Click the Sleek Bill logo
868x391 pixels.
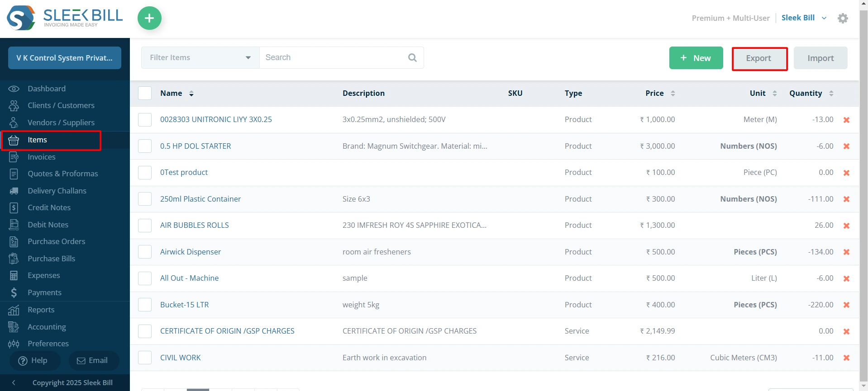(x=65, y=18)
